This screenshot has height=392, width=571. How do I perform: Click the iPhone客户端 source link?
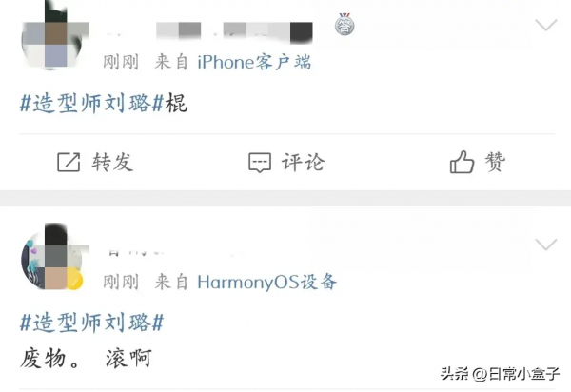point(254,62)
